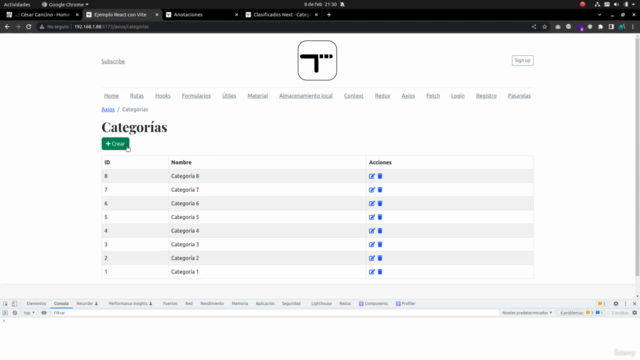Toggle DevTools device toolbar icon
This screenshot has height=360, width=640.
pyautogui.click(x=14, y=304)
